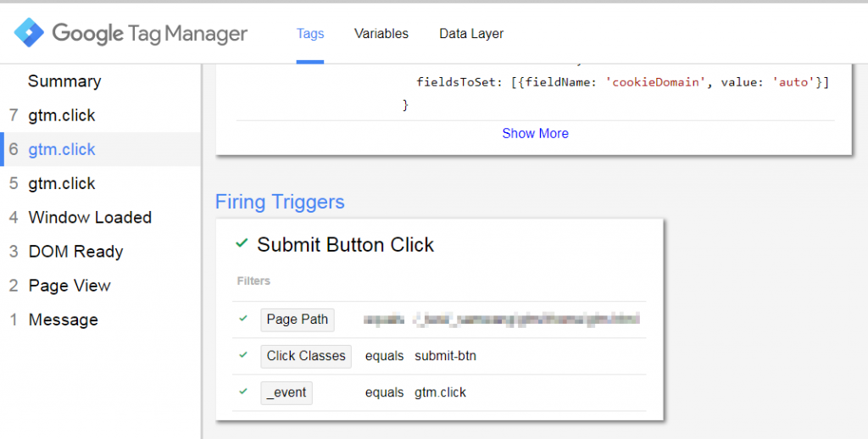Image resolution: width=868 pixels, height=439 pixels.
Task: Select Summary in the event list
Action: pyautogui.click(x=64, y=81)
